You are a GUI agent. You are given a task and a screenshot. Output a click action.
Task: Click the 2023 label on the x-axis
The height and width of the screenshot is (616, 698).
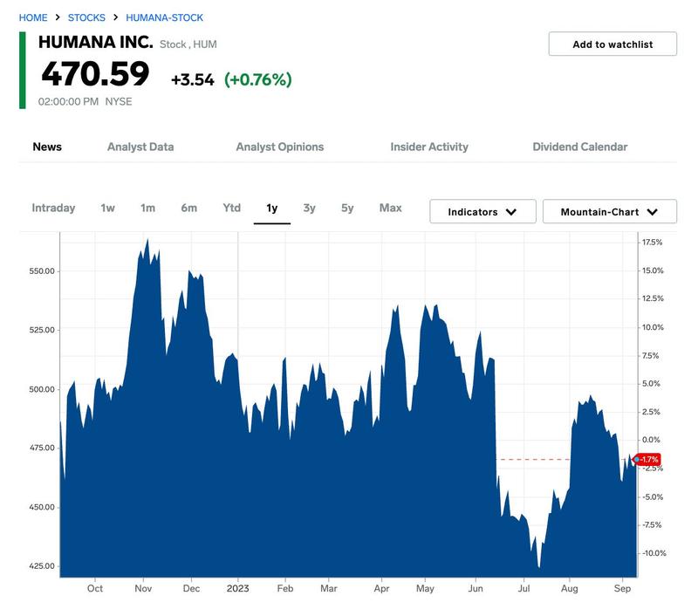click(x=237, y=588)
